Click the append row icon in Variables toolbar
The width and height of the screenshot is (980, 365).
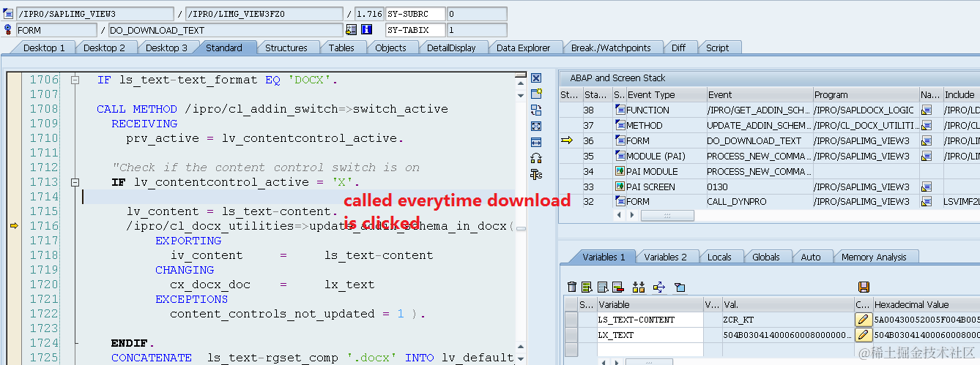coord(602,287)
